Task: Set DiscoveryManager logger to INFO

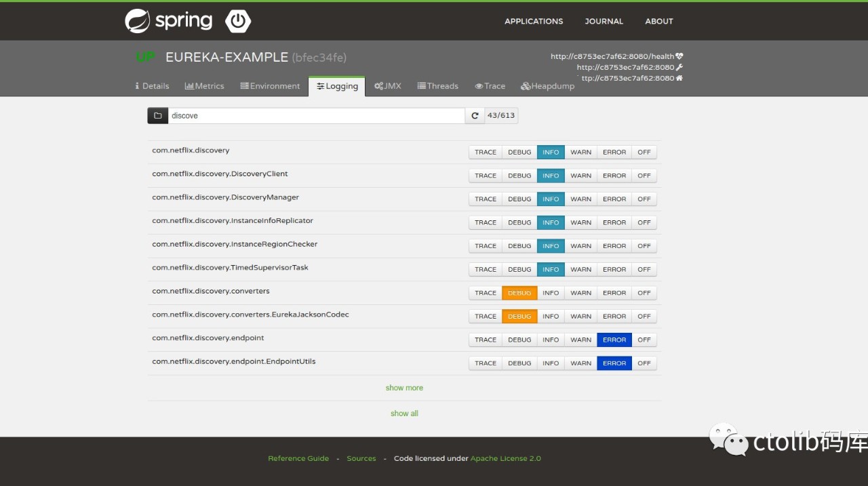Action: 551,199
